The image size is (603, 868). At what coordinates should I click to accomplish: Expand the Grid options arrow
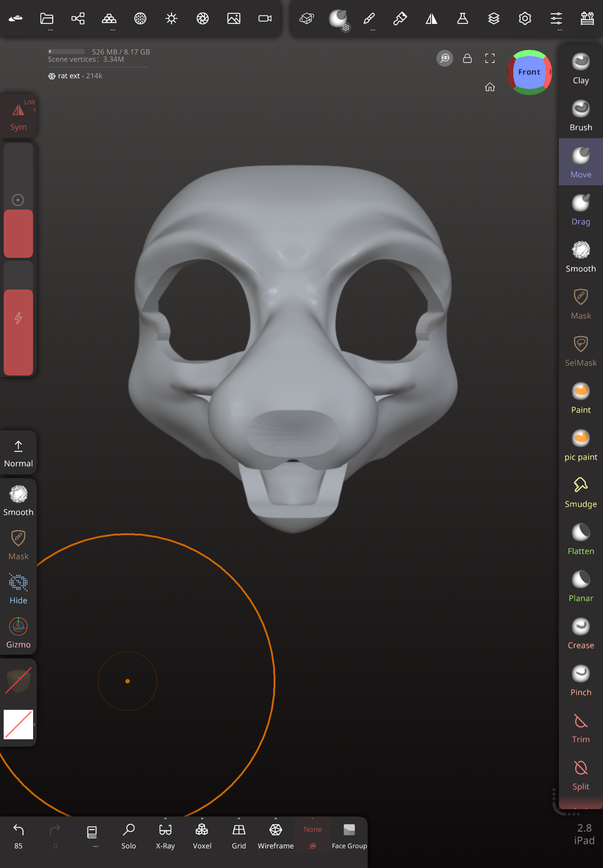239,818
